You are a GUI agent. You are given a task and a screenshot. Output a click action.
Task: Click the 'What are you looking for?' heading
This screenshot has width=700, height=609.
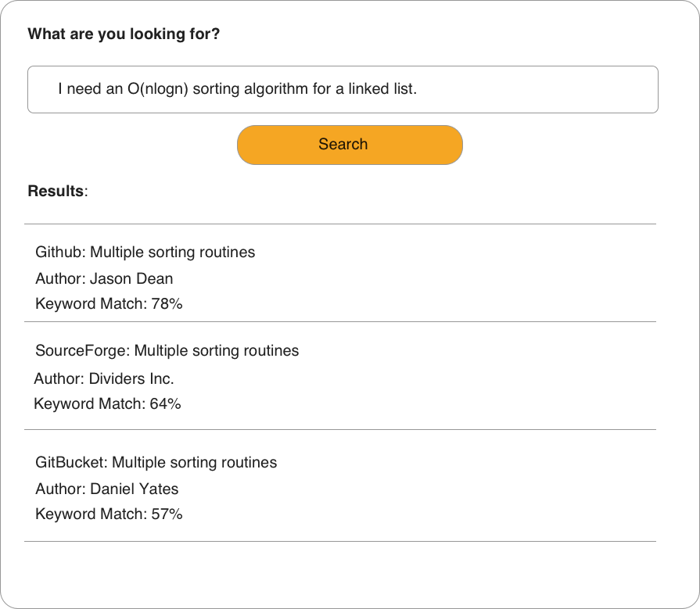[x=124, y=34]
